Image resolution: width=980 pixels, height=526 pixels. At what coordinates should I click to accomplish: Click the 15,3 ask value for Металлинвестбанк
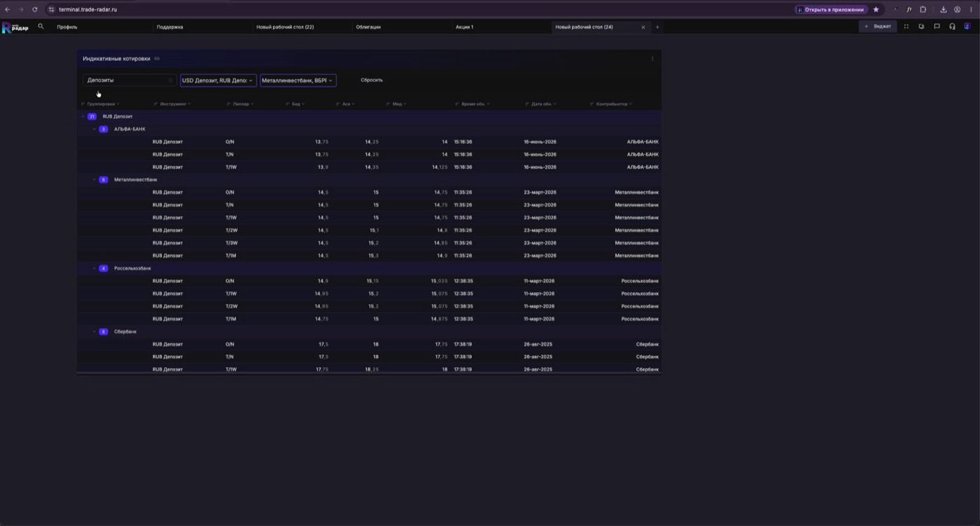[x=374, y=256]
